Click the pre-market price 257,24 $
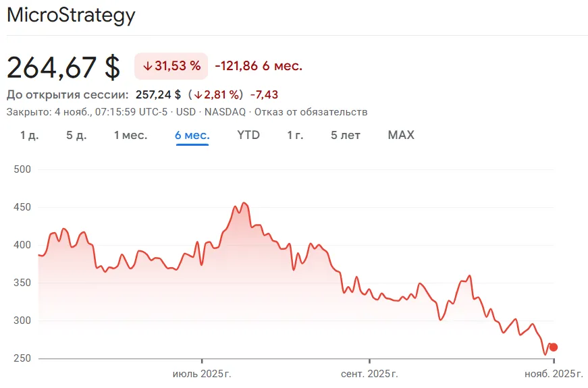 click(158, 94)
